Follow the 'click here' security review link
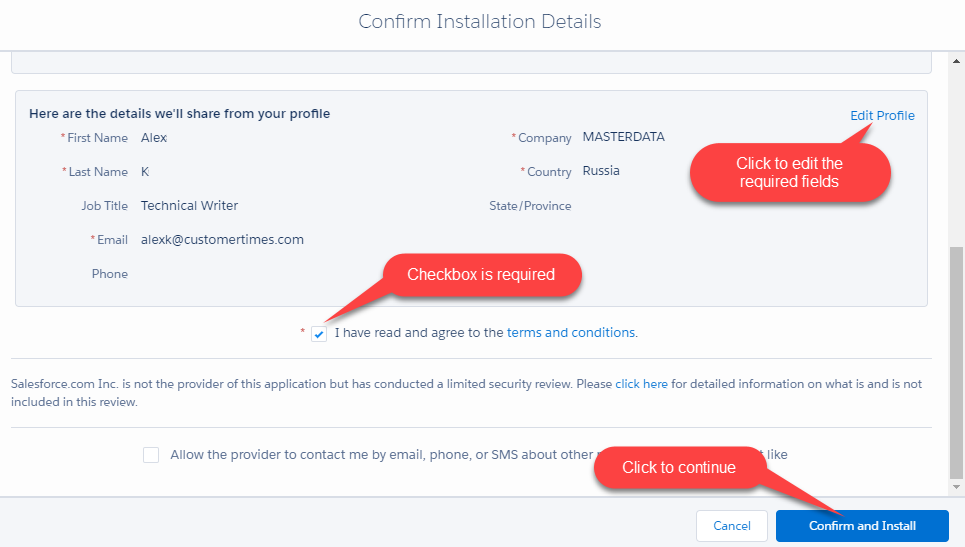 (641, 384)
